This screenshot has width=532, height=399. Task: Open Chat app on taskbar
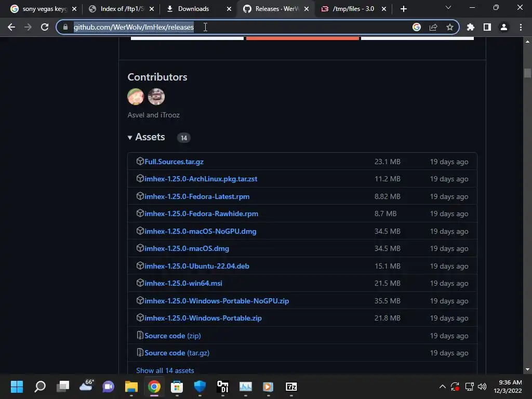pyautogui.click(x=108, y=387)
